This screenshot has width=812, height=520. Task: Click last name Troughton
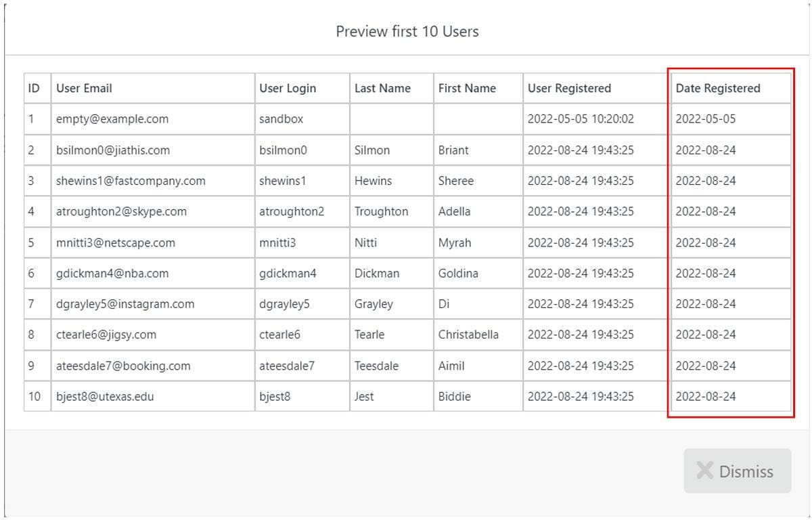(382, 211)
